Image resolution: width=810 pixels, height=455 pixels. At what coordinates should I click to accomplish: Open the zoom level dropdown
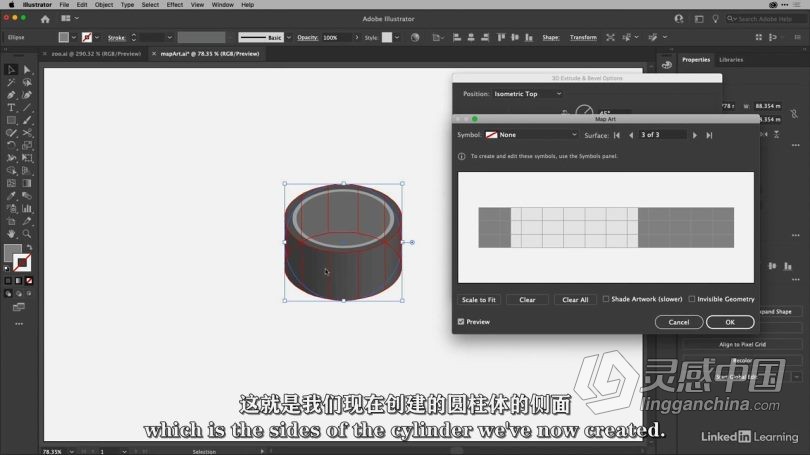coord(71,451)
